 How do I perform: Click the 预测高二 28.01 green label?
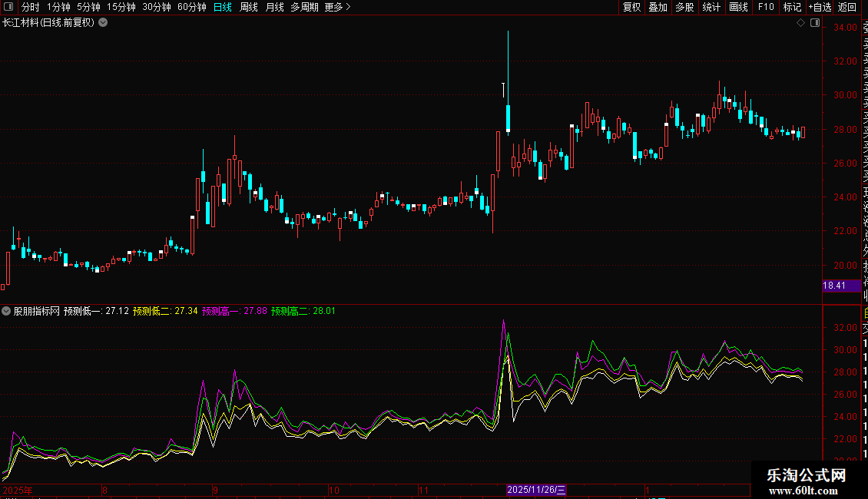tap(303, 311)
